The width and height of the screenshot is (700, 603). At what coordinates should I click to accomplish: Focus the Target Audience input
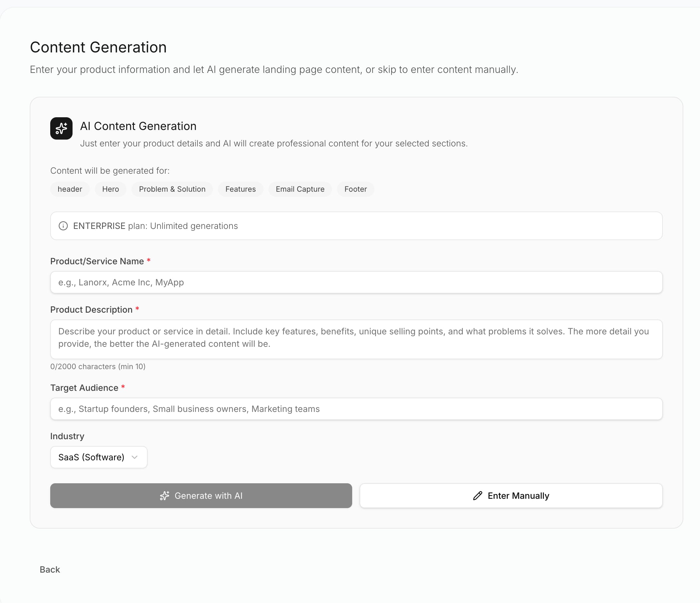[x=356, y=409]
